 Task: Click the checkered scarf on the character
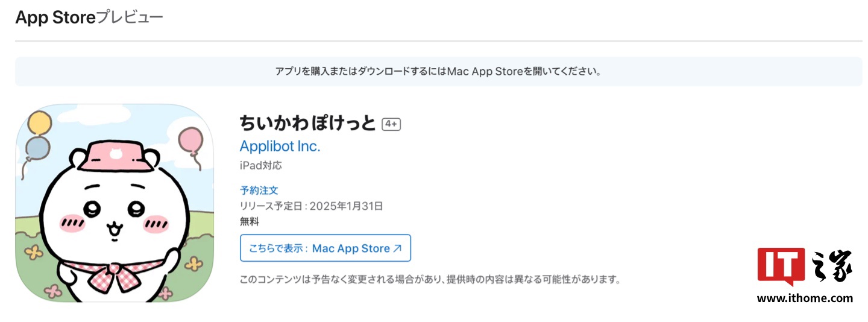[x=121, y=273]
